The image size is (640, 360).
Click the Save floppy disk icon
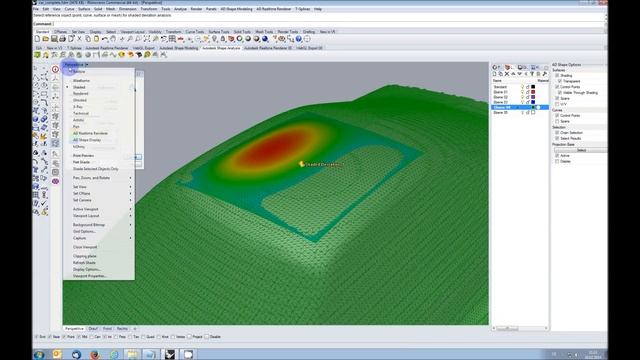[x=54, y=39]
